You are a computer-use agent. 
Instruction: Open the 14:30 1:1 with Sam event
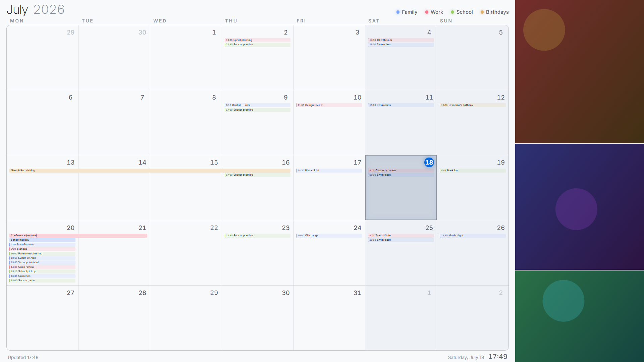point(401,40)
